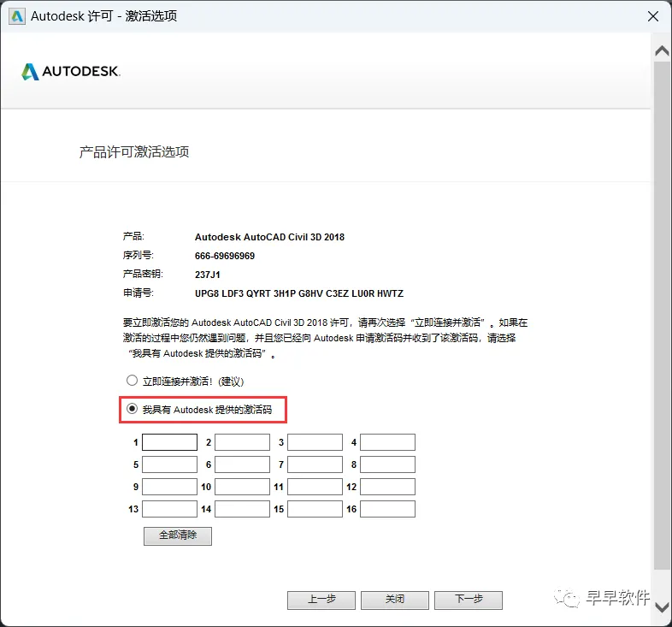Click activation code field 12
The height and width of the screenshot is (627, 672).
387,487
